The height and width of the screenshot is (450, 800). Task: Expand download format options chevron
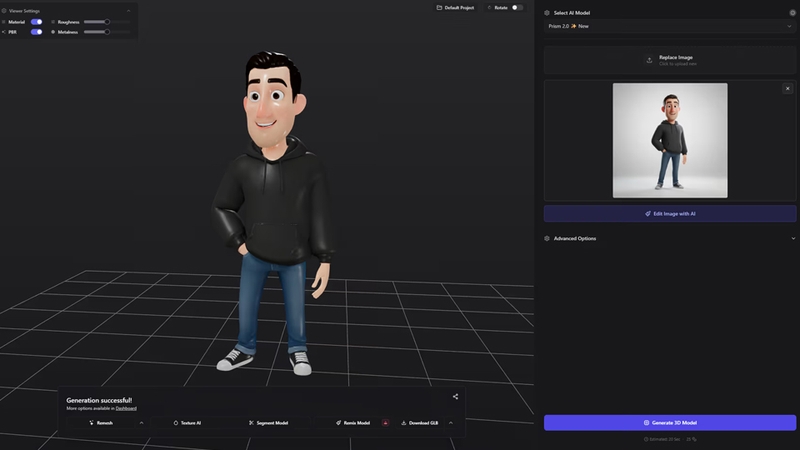451,423
